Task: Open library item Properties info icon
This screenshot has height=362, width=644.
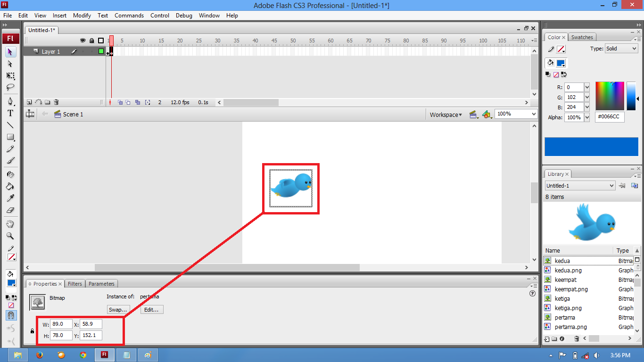Action: point(562,338)
